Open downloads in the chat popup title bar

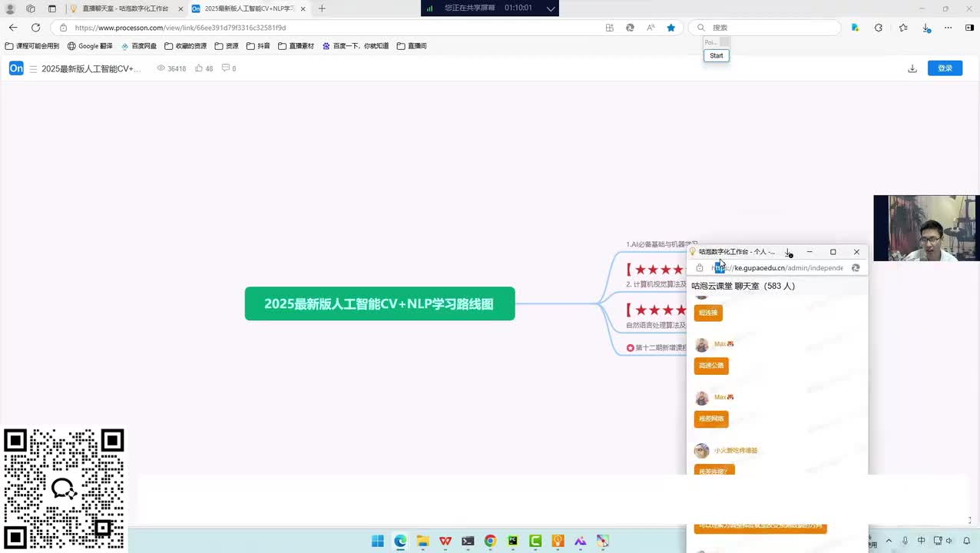coord(789,252)
